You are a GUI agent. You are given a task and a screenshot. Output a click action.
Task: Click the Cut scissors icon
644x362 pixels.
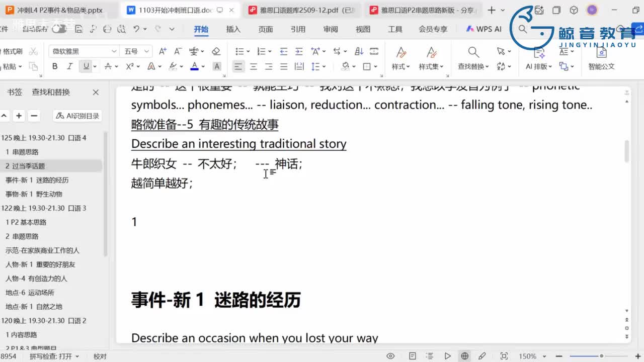[x=33, y=51]
